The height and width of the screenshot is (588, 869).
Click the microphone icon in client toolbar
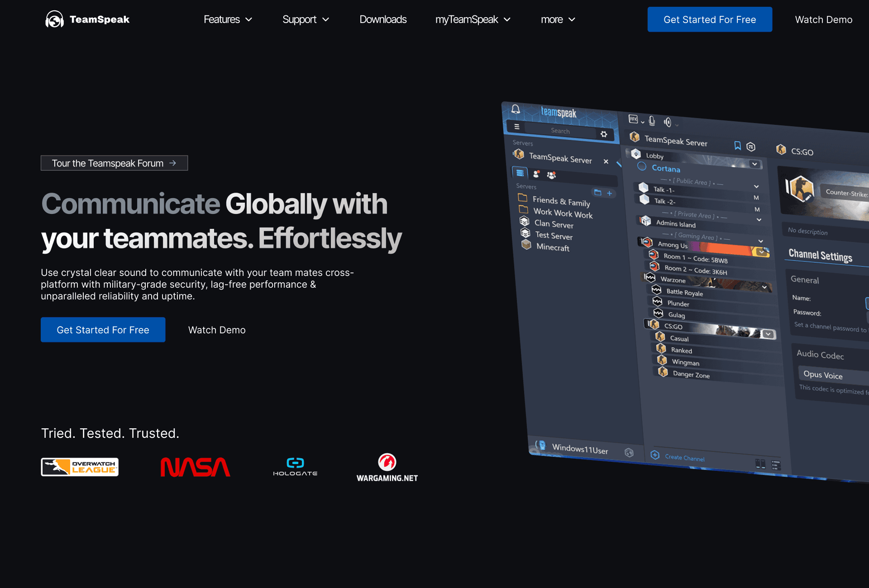point(652,121)
